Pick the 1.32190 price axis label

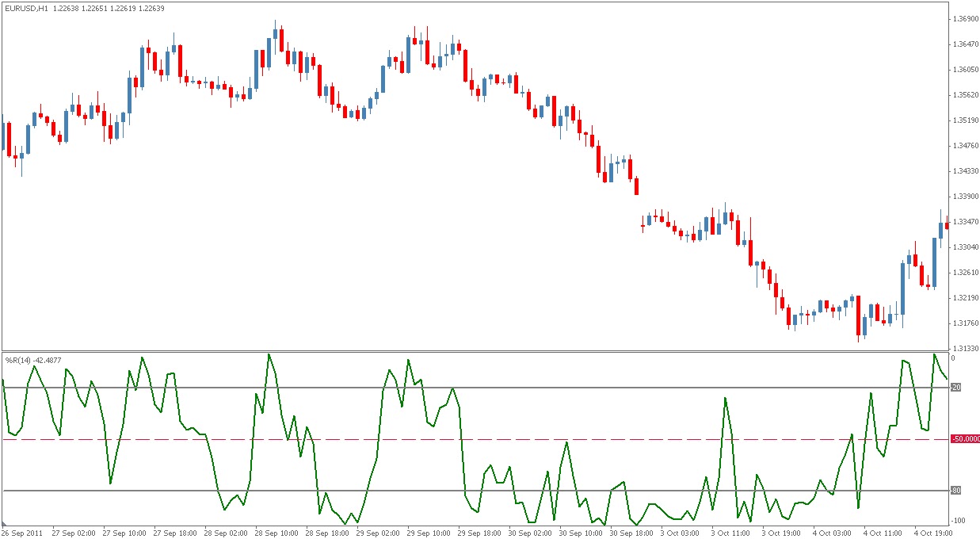click(964, 297)
